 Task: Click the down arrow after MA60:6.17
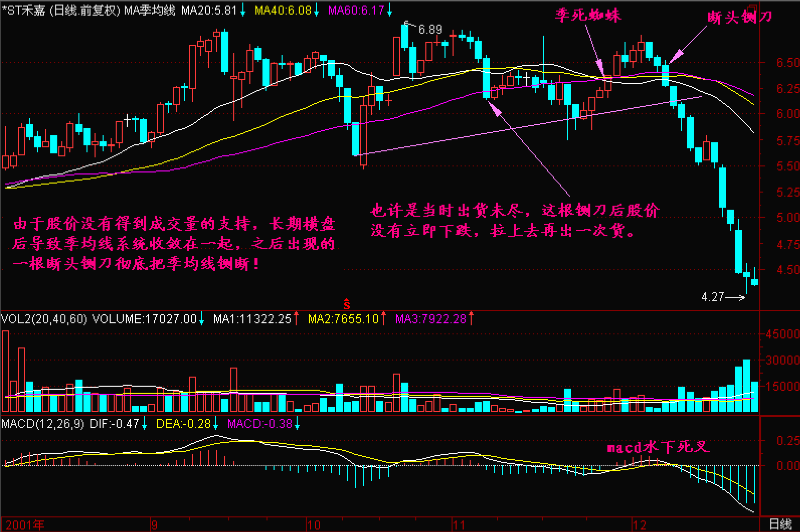(389, 10)
